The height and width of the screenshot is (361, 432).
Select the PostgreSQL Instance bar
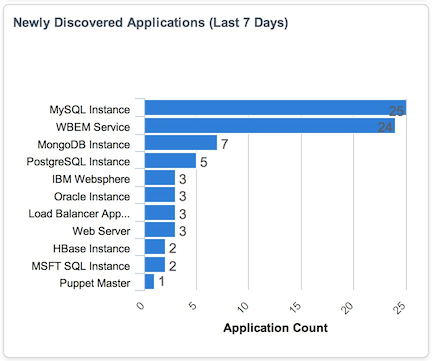[x=170, y=161]
